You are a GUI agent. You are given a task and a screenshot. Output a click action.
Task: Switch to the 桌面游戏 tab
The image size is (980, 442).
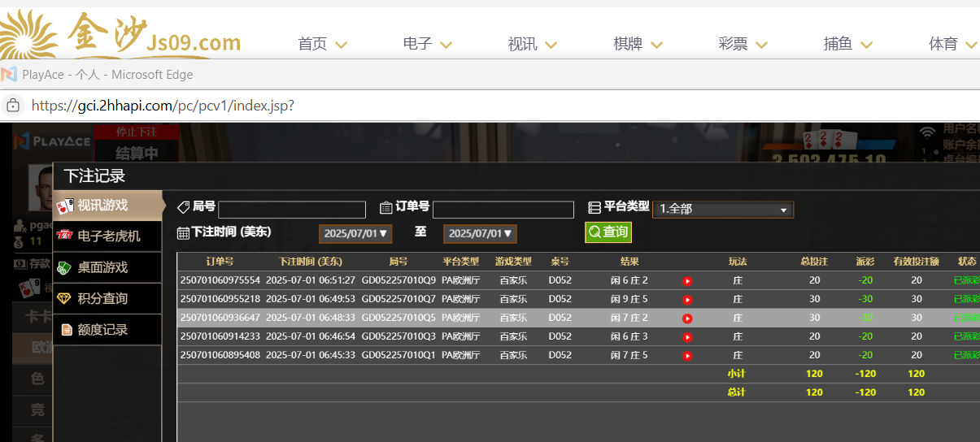point(102,267)
